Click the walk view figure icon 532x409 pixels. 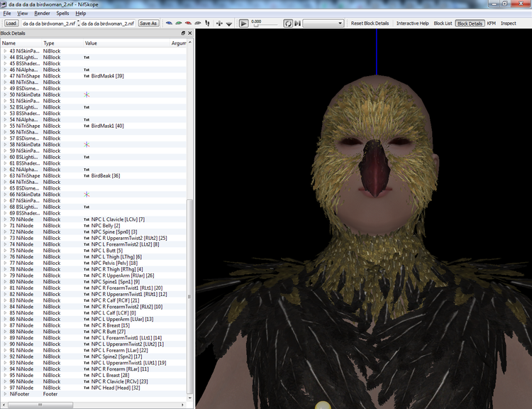coord(207,23)
